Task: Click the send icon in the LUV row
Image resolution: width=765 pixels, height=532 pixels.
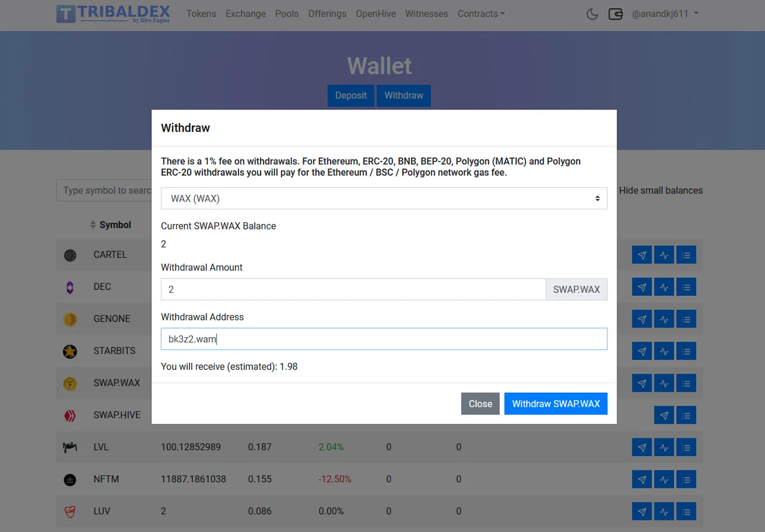Action: pos(642,512)
